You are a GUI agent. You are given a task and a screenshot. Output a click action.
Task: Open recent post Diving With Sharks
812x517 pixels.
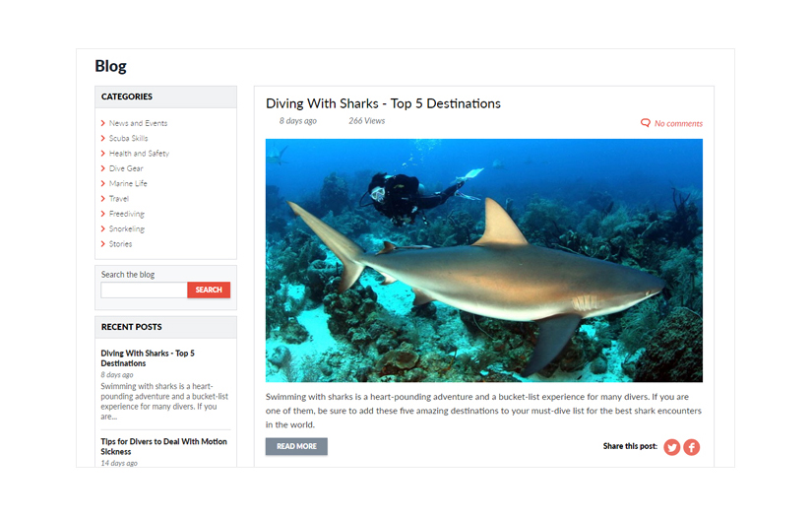148,358
